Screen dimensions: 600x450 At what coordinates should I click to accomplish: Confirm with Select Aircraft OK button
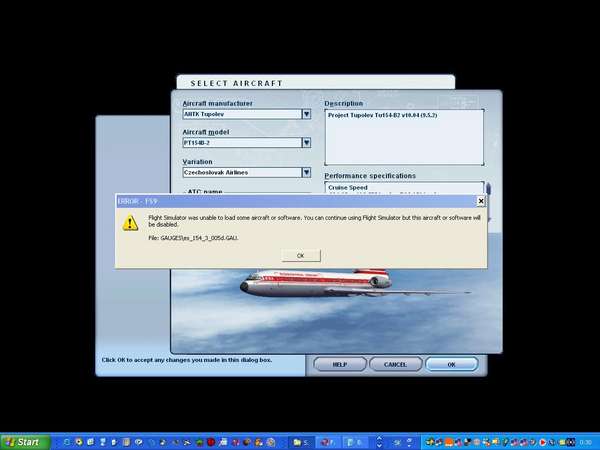452,365
